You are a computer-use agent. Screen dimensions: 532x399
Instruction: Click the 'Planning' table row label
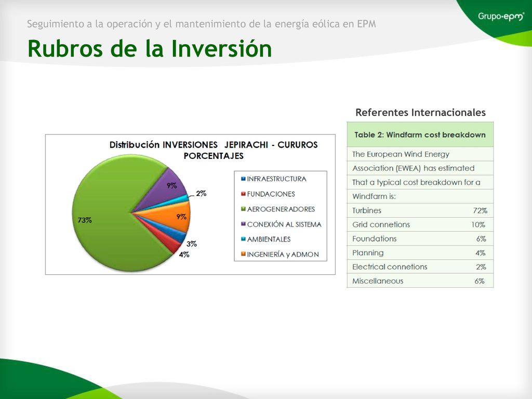tap(368, 253)
